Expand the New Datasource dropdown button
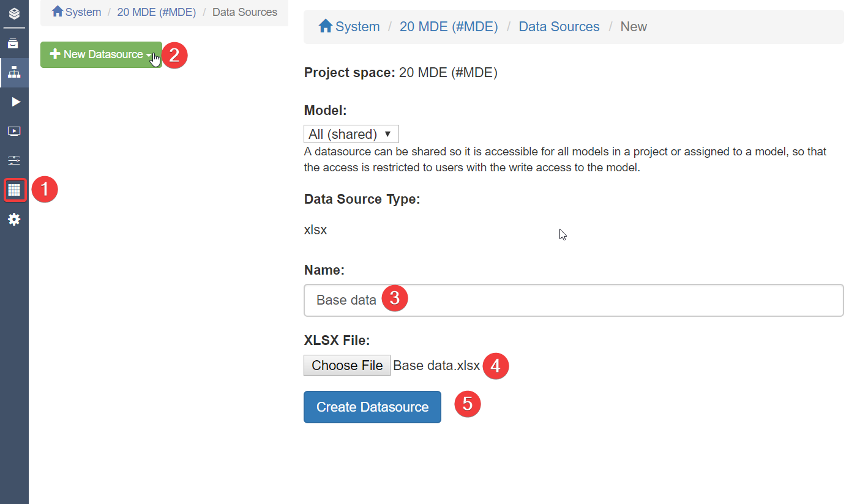Screen dimensions: 849x504 101,54
